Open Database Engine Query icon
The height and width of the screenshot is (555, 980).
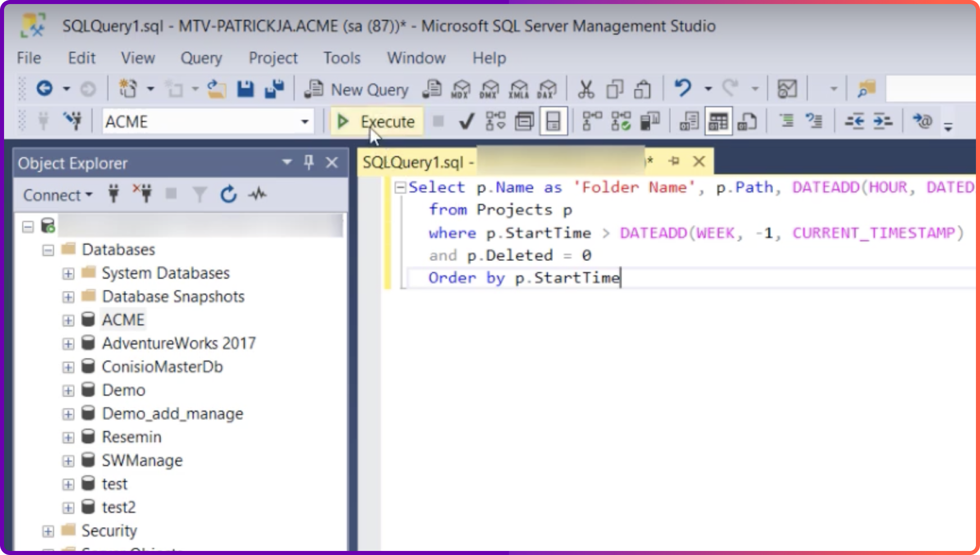432,89
